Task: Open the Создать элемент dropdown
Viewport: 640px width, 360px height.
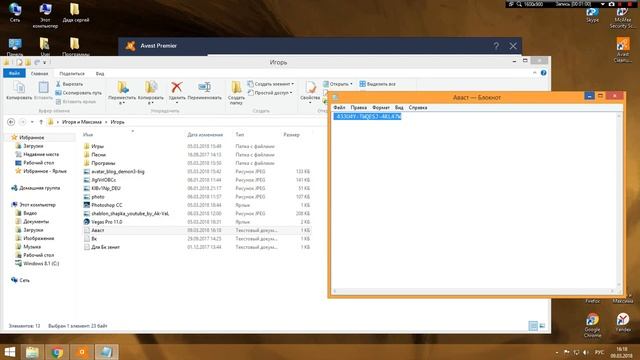Action: tap(271, 84)
